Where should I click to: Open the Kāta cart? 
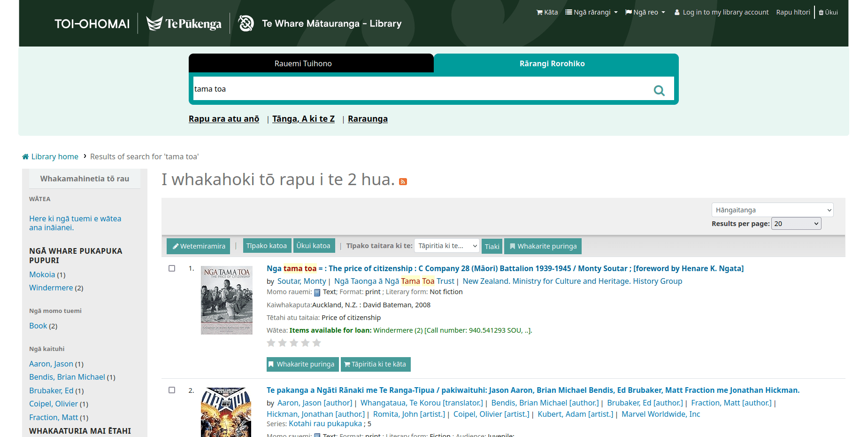pyautogui.click(x=547, y=12)
